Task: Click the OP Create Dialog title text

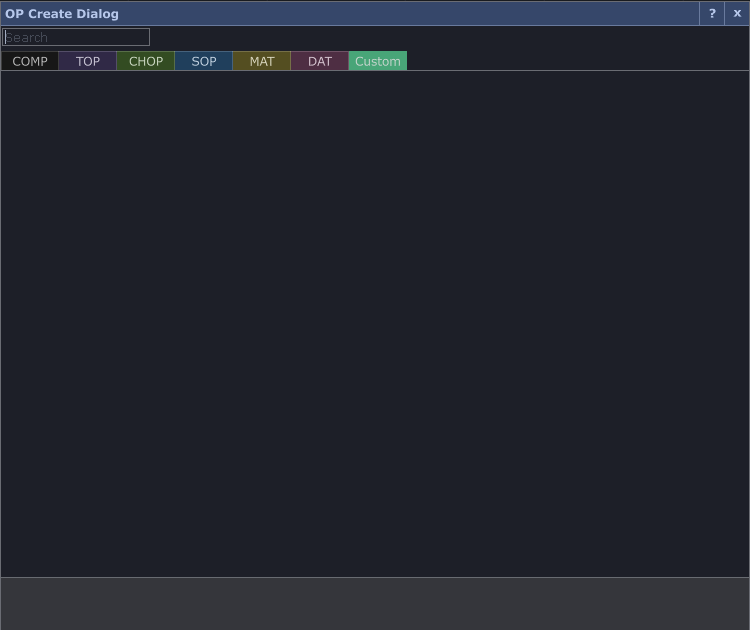Action: tap(62, 14)
